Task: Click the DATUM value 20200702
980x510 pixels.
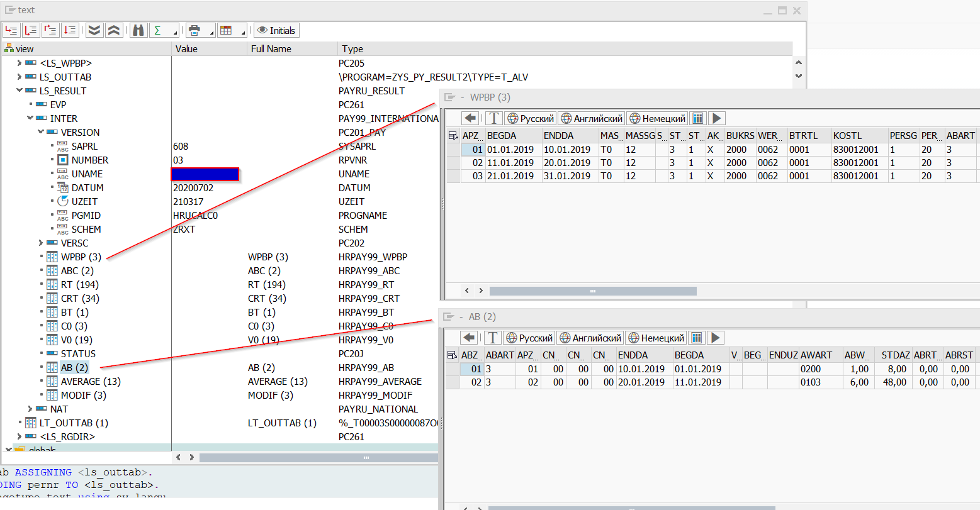Action: tap(193, 187)
